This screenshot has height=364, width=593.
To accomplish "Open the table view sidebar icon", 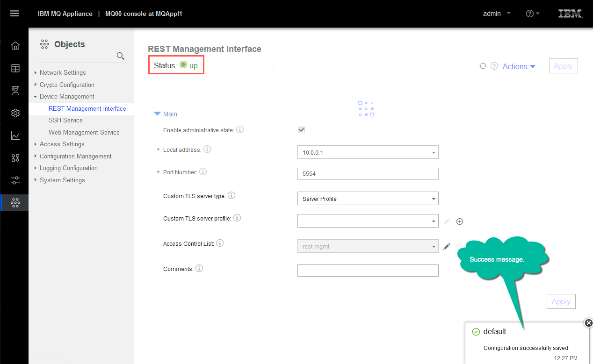I will click(15, 68).
